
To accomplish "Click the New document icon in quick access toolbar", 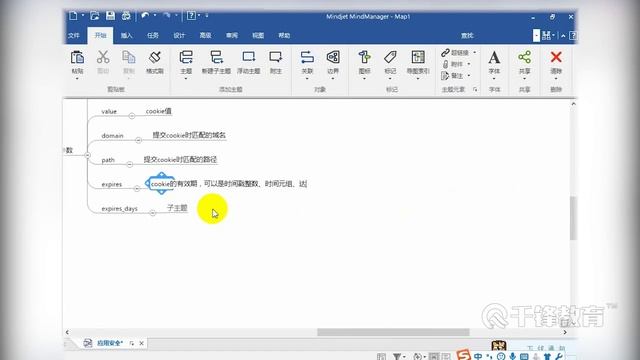I will [x=73, y=16].
